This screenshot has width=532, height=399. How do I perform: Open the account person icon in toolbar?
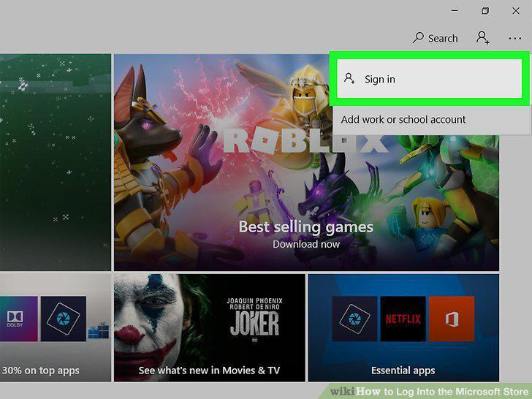click(x=482, y=38)
